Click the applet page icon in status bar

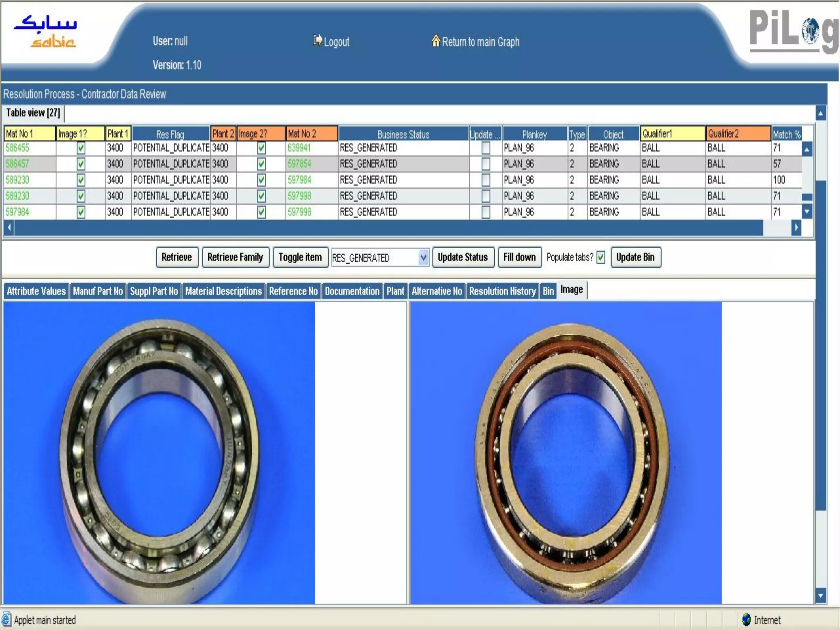(7, 619)
